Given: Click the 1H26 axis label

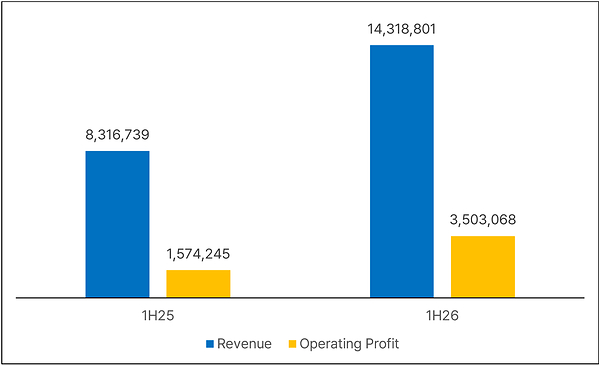Looking at the screenshot, I should pyautogui.click(x=442, y=316).
